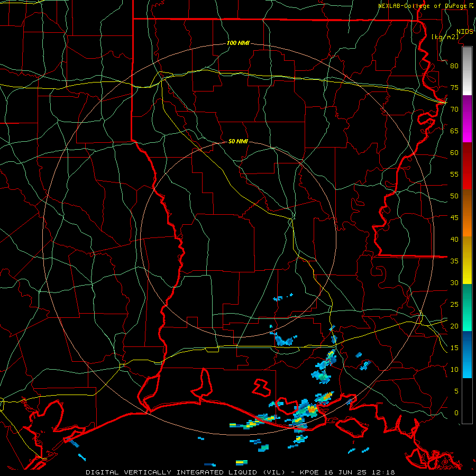Click the 12:18 timestamp in the caption
The height and width of the screenshot is (476, 476).
click(382, 472)
